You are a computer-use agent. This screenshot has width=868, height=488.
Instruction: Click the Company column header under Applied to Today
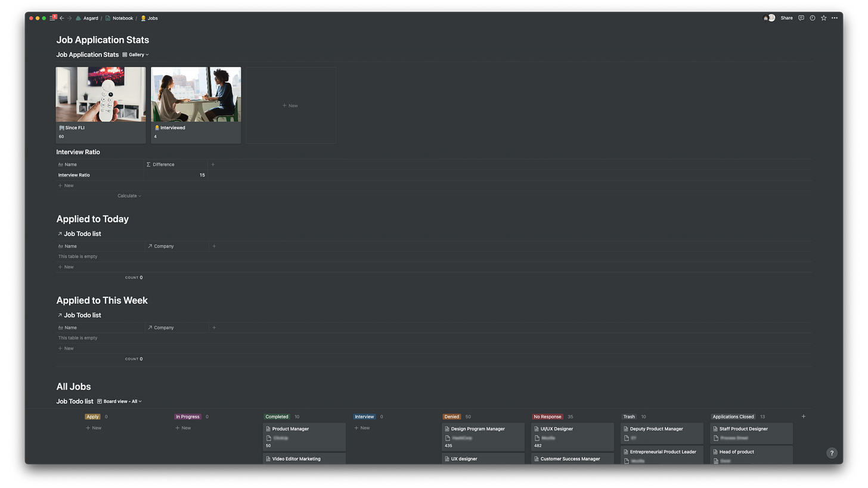(177, 246)
